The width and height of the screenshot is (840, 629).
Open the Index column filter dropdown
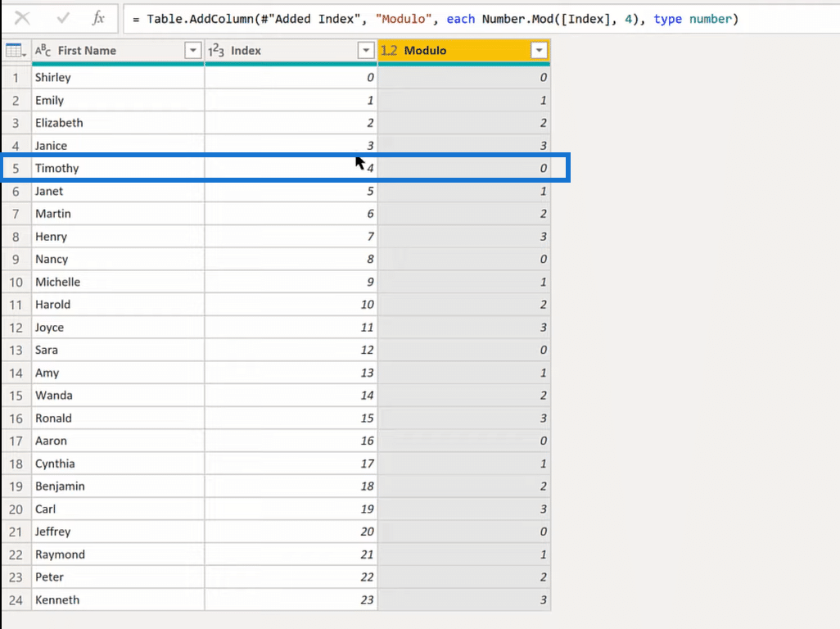pos(366,50)
